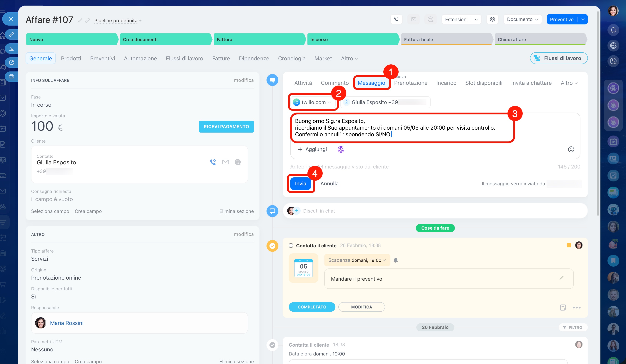This screenshot has height=364, width=626.
Task: Open the Documento dropdown
Action: (522, 19)
